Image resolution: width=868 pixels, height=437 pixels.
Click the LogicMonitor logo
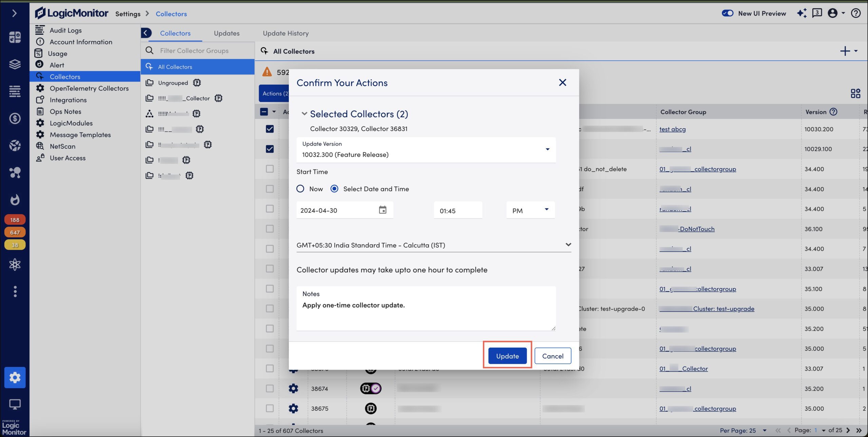(72, 13)
